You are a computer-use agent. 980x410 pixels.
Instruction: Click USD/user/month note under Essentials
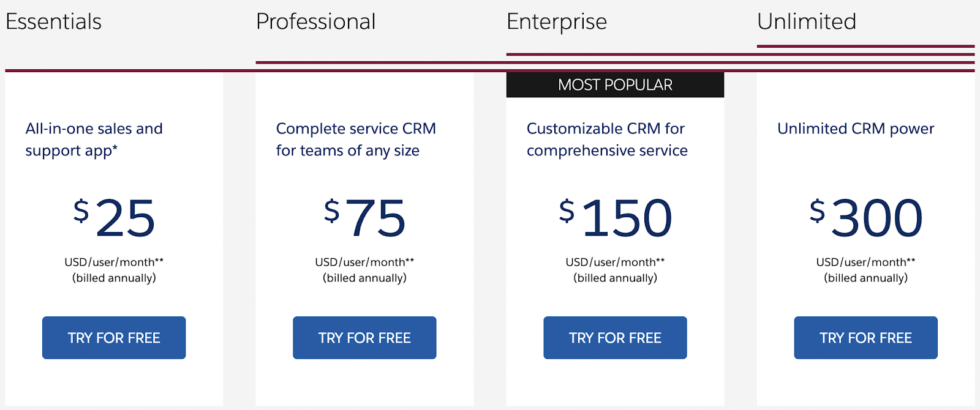(x=114, y=262)
